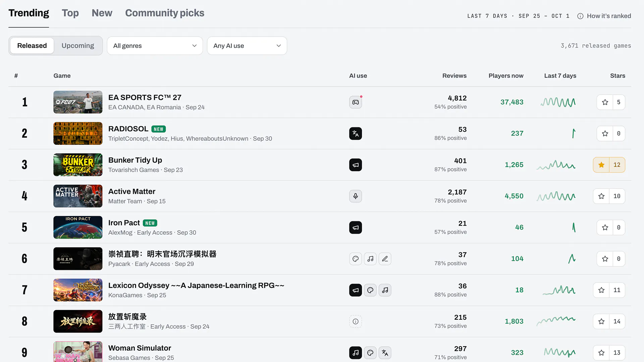
Task: Click the megaphone AI-use icon for Iron Pact
Action: point(356,228)
